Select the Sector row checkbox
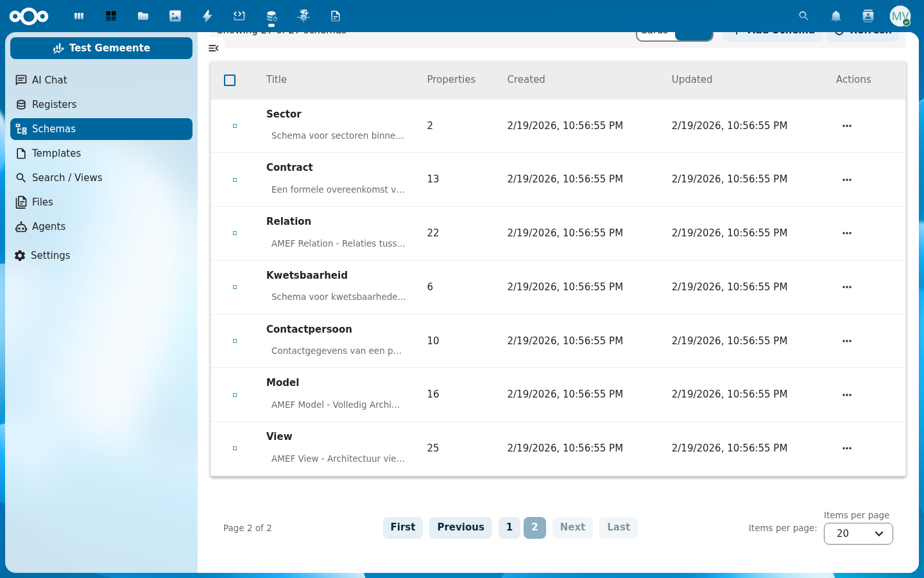The width and height of the screenshot is (924, 578). pos(235,126)
